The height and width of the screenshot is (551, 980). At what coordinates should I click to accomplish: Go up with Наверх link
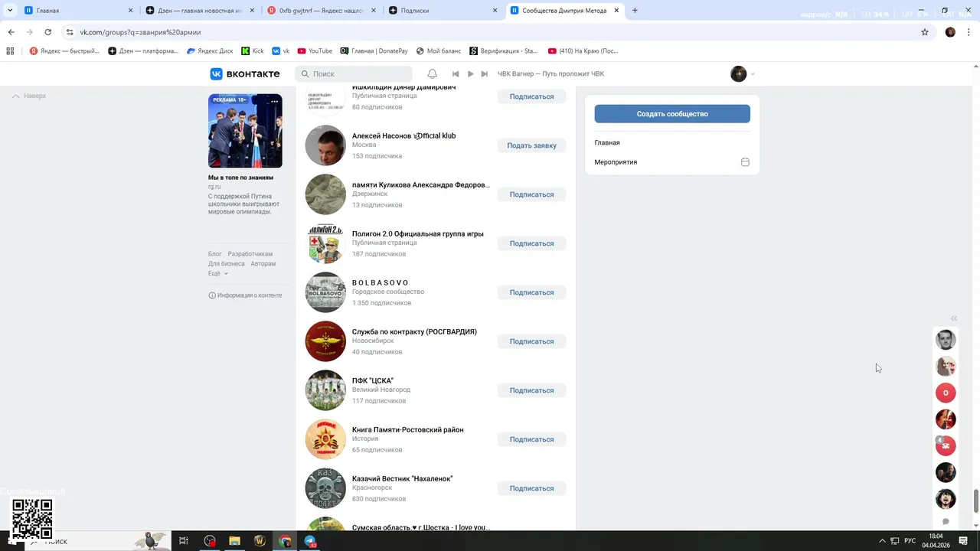(x=30, y=96)
